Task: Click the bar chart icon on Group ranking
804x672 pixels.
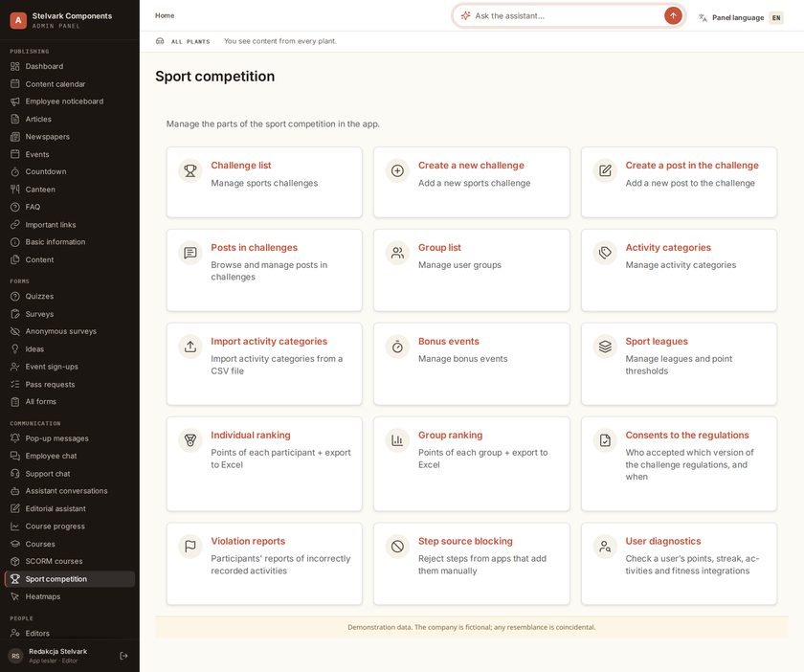Action: (397, 440)
